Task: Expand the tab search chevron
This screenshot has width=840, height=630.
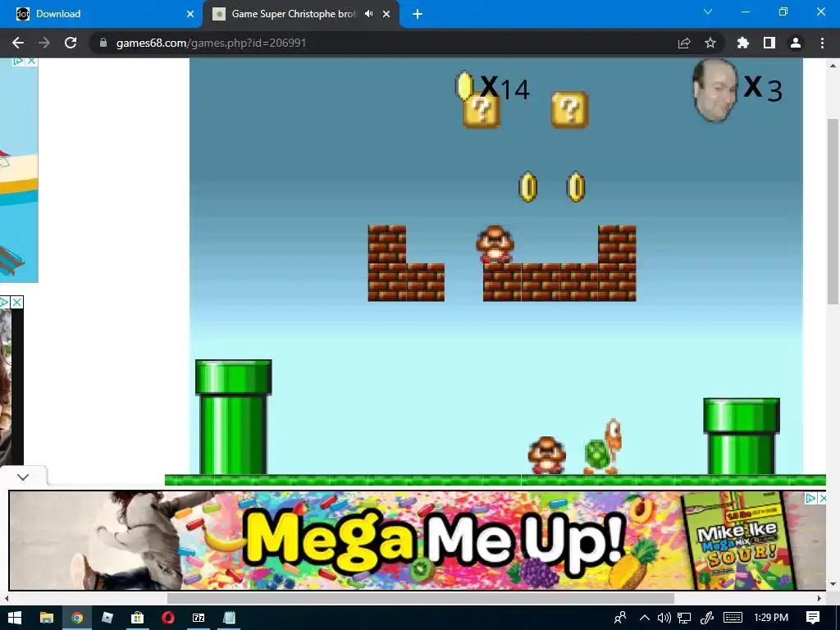Action: [708, 11]
